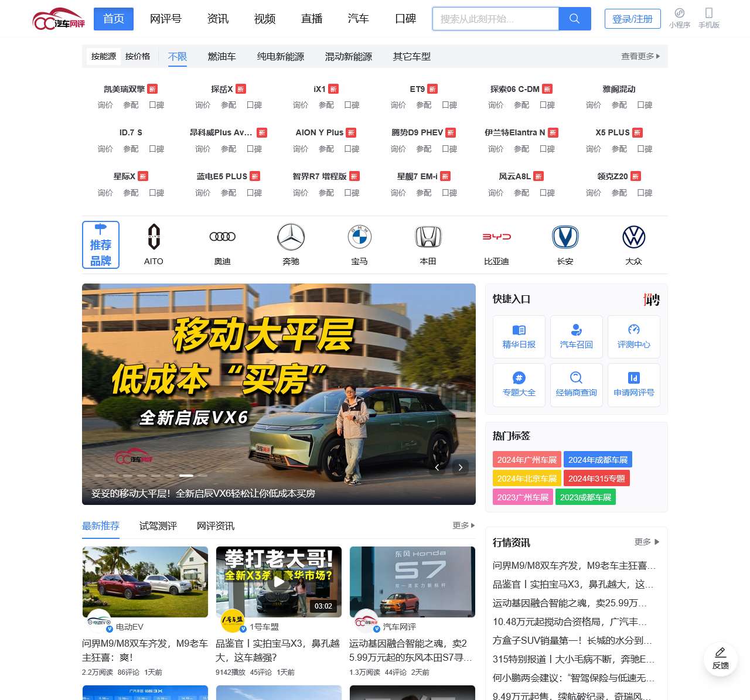Click the 2024年成都车展 tag
The width and height of the screenshot is (750, 700).
point(598,460)
